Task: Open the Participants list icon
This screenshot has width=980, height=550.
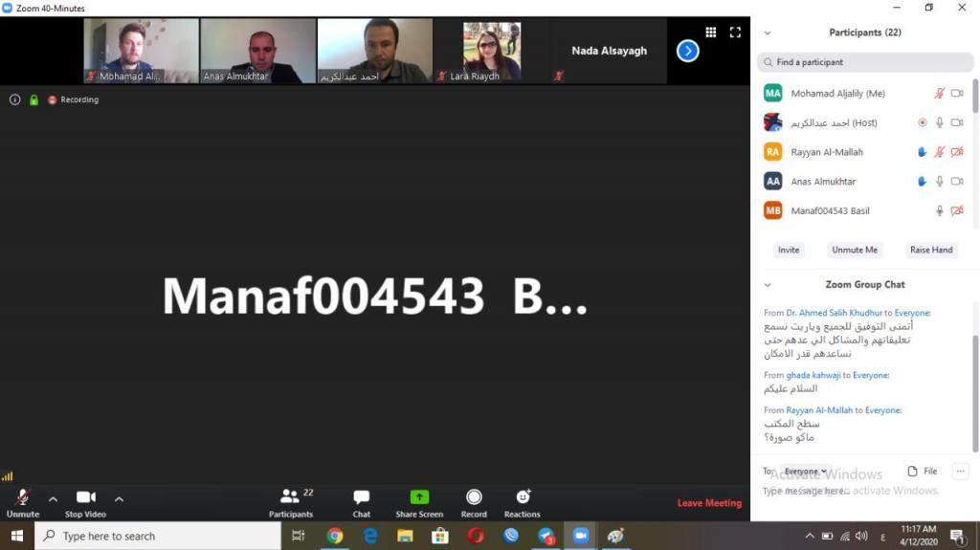Action: pos(290,497)
